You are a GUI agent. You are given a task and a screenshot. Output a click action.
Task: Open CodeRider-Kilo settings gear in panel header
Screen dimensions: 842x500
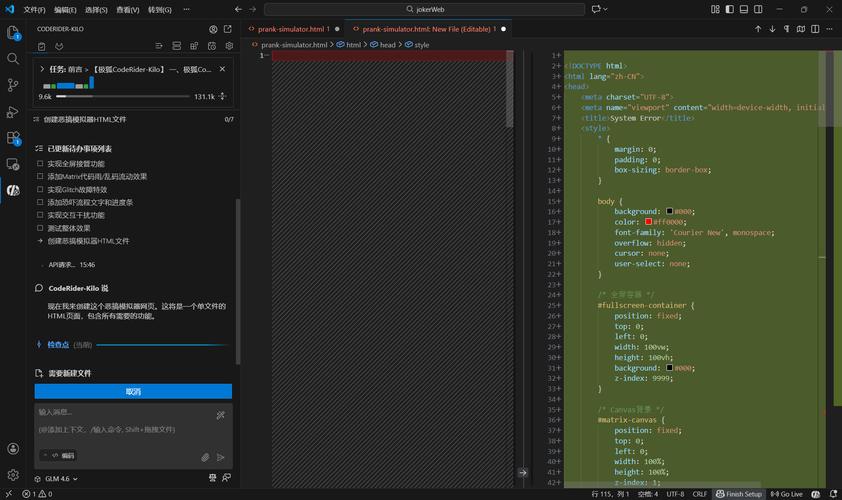click(229, 46)
